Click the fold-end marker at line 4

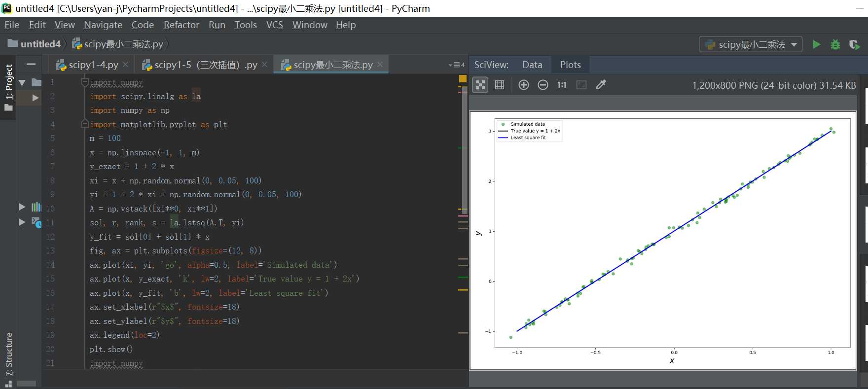click(85, 124)
